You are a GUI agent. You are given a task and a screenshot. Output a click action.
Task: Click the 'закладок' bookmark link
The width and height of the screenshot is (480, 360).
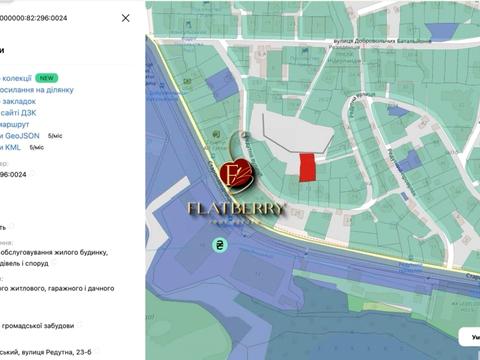18,101
